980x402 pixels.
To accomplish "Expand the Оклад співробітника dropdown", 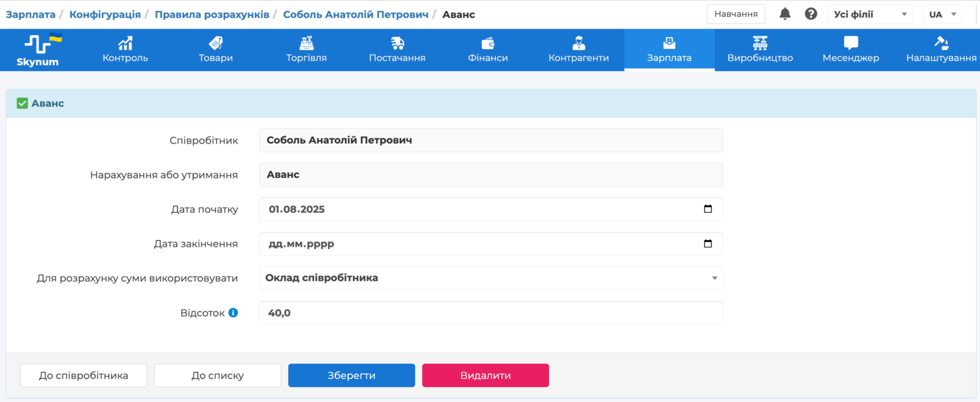I will coord(491,278).
